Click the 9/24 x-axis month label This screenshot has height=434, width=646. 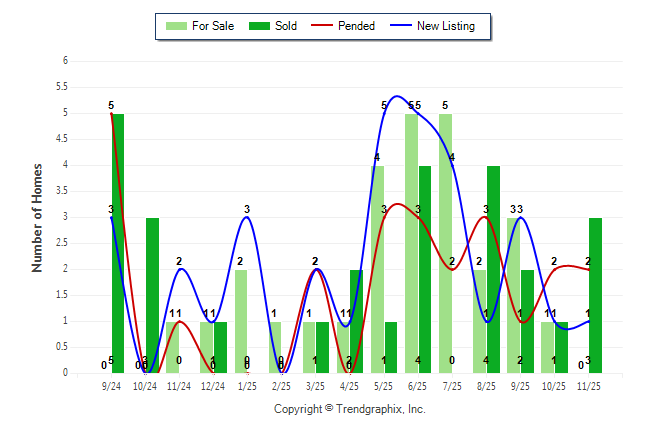point(111,385)
